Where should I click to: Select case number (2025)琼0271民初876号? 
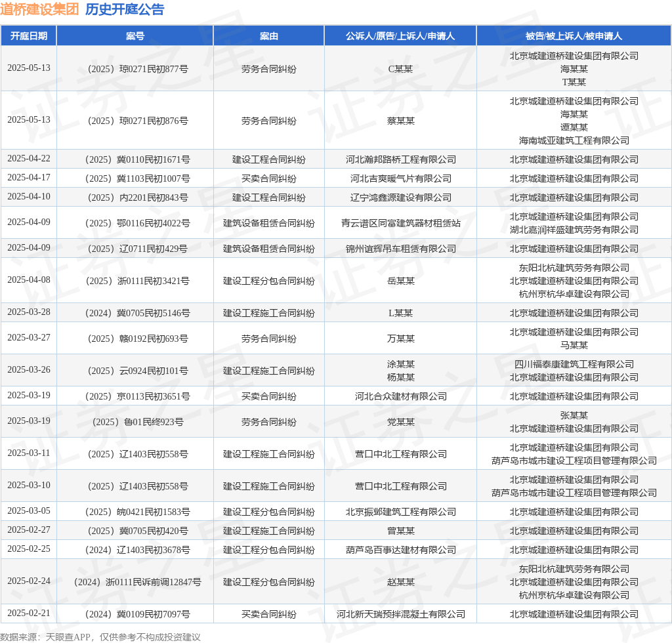pos(138,121)
